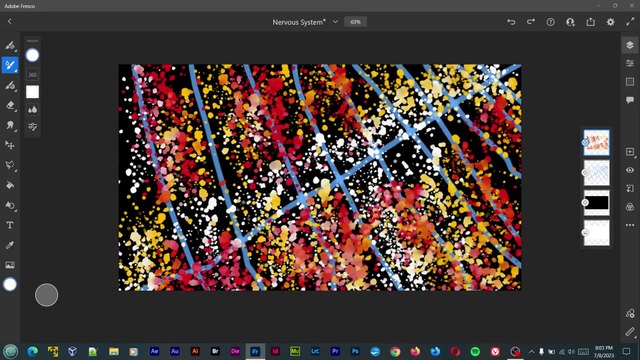
Task: Select the Lasso selection tool
Action: coord(10,165)
